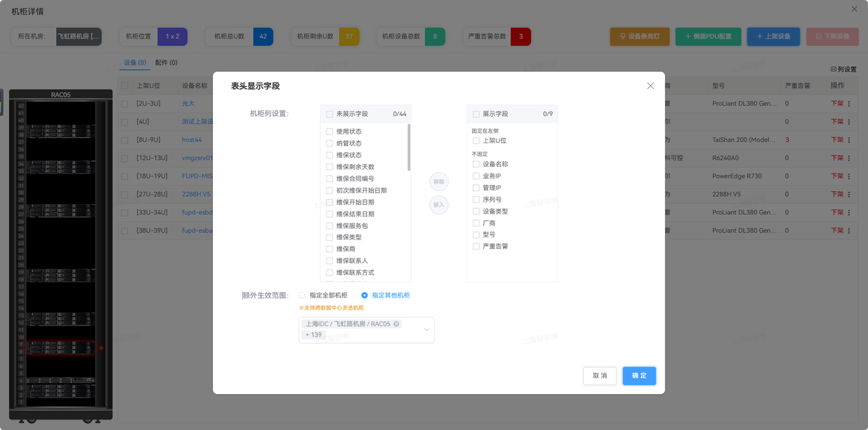
Task: Close the 表头显示字段 dialog
Action: tap(650, 85)
